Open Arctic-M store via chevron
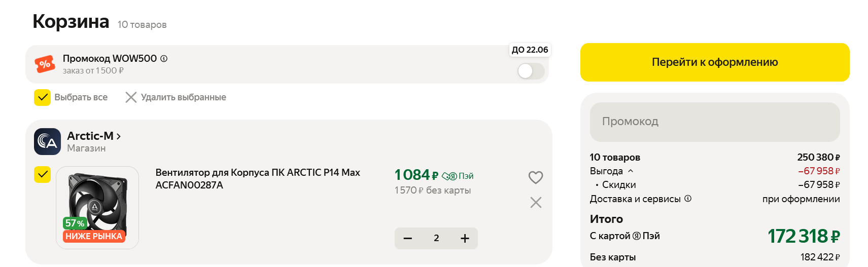 119,136
